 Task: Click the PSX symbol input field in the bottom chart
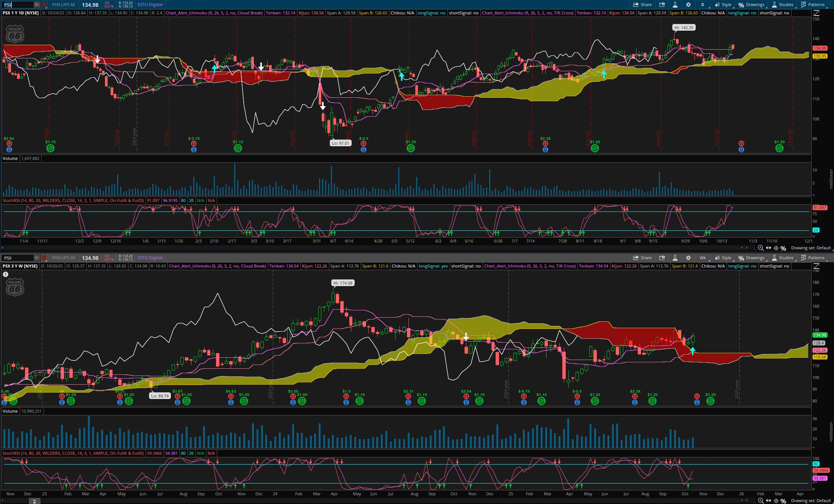[x=18, y=258]
